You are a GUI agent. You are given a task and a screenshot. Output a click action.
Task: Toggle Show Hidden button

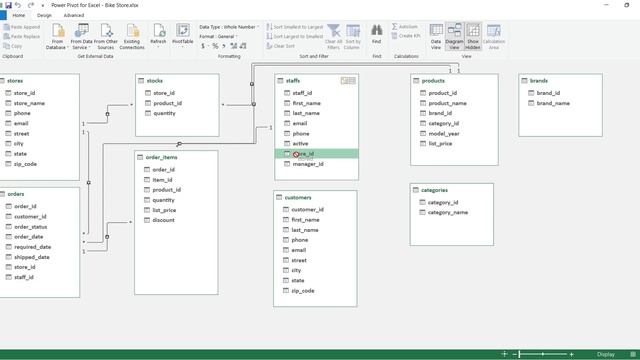(473, 36)
